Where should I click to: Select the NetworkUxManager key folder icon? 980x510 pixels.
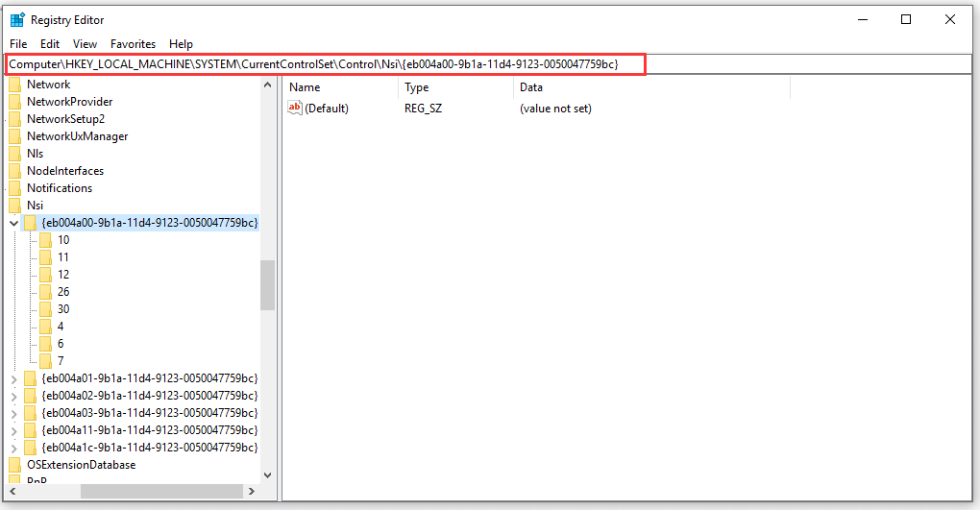coord(15,136)
